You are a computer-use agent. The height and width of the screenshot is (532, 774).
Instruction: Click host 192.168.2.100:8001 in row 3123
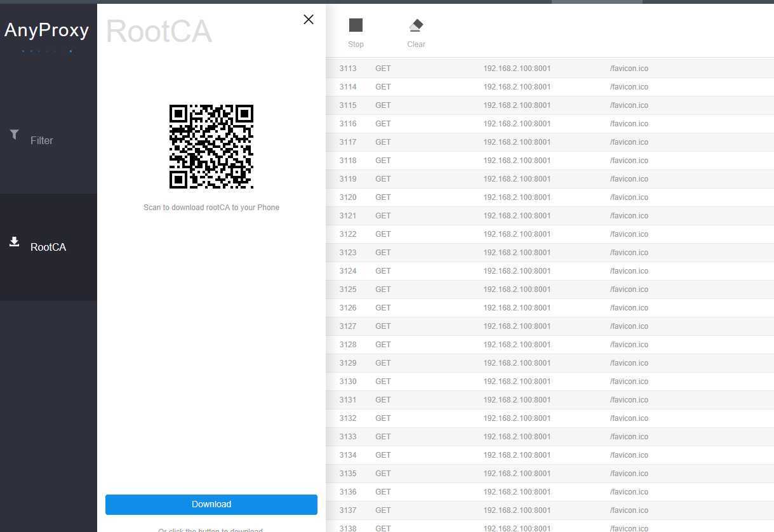pos(517,253)
